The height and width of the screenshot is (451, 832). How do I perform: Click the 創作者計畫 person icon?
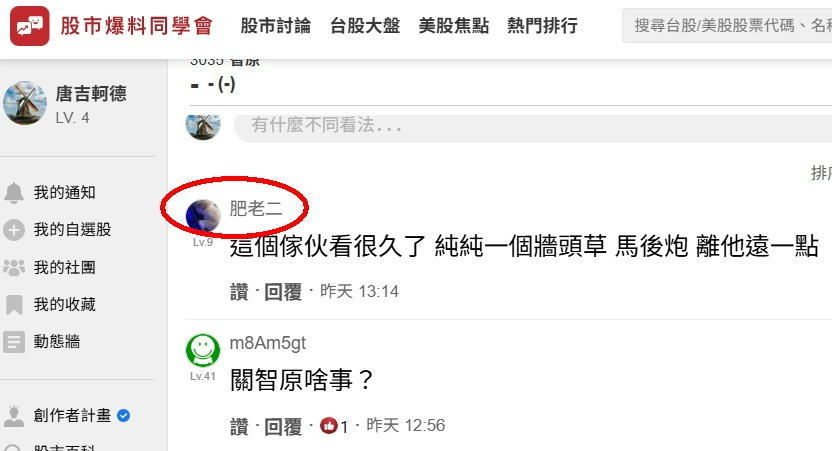coord(14,416)
